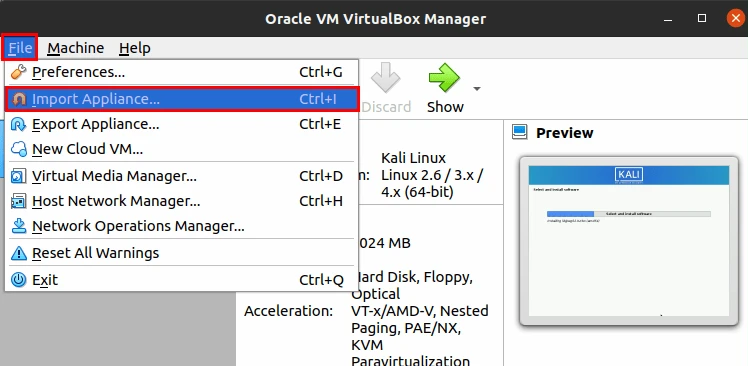Viewport: 749px width, 366px height.
Task: Click the 'VT-x/AMD-V, Nested' acceleration text
Action: pos(420,311)
